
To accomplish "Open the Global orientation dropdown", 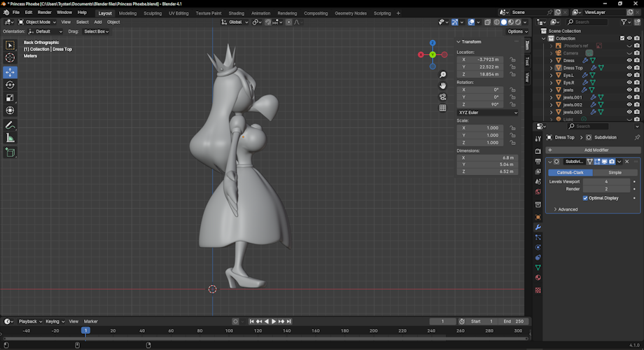I will [235, 22].
